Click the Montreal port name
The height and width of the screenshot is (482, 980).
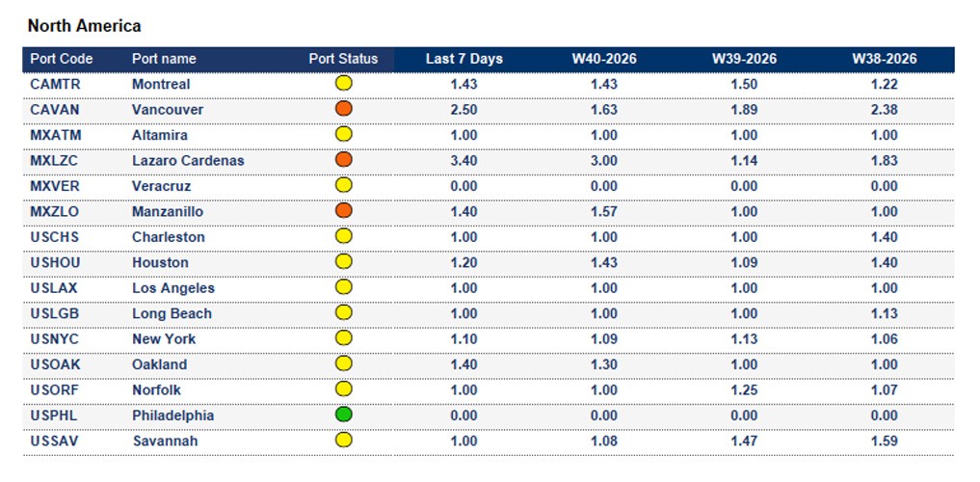coord(161,84)
